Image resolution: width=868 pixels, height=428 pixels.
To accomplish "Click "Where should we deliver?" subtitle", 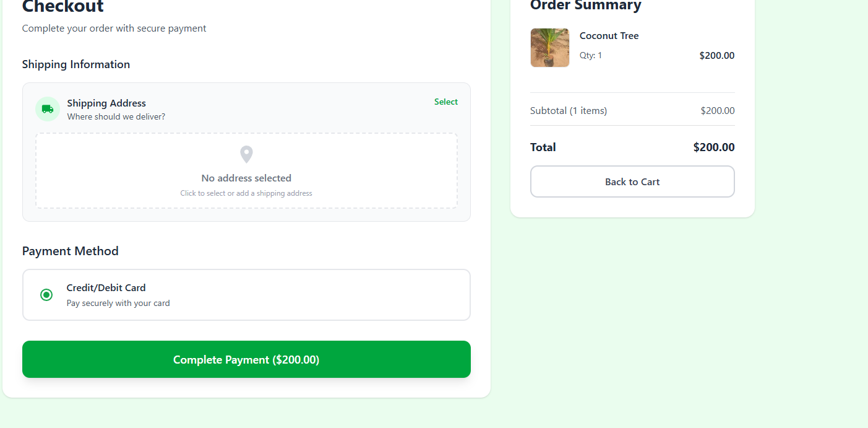I will click(116, 116).
